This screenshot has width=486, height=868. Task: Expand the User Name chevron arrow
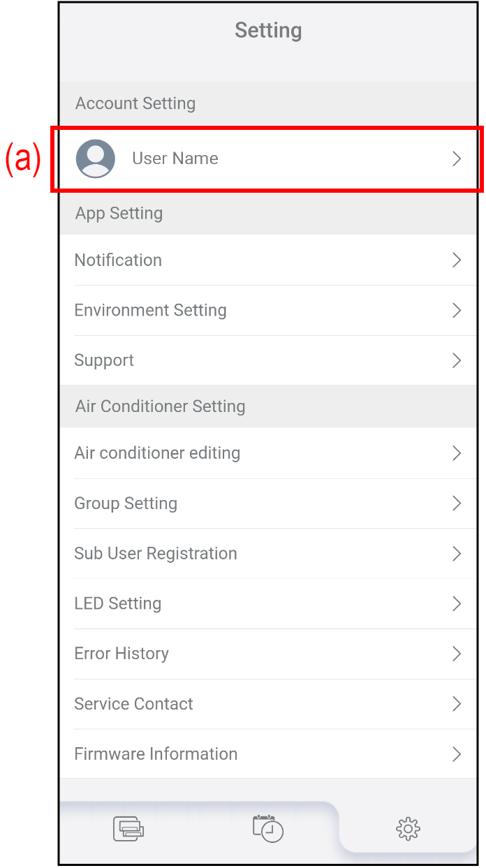click(x=457, y=159)
